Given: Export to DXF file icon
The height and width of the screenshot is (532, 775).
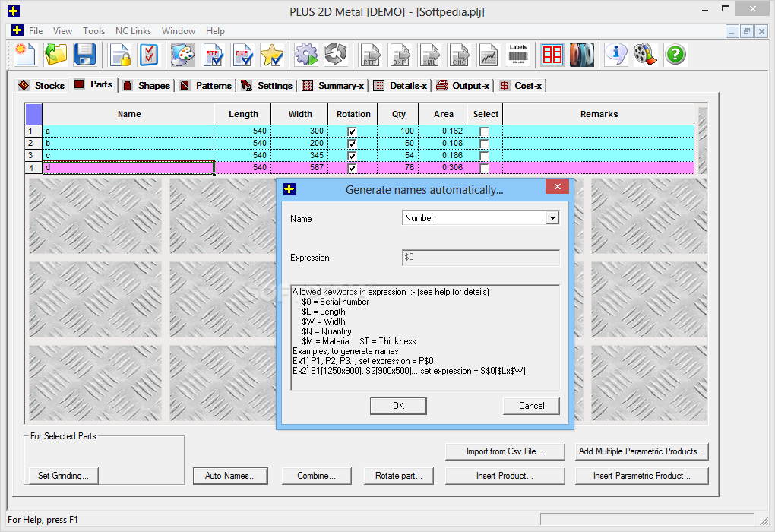Looking at the screenshot, I should pyautogui.click(x=400, y=55).
